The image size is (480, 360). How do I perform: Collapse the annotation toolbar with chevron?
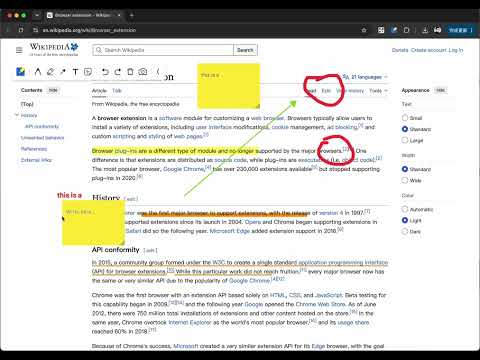158,72
